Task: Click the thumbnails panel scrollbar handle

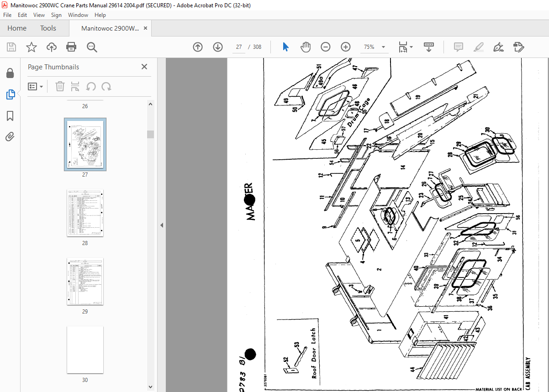Action: click(150, 134)
